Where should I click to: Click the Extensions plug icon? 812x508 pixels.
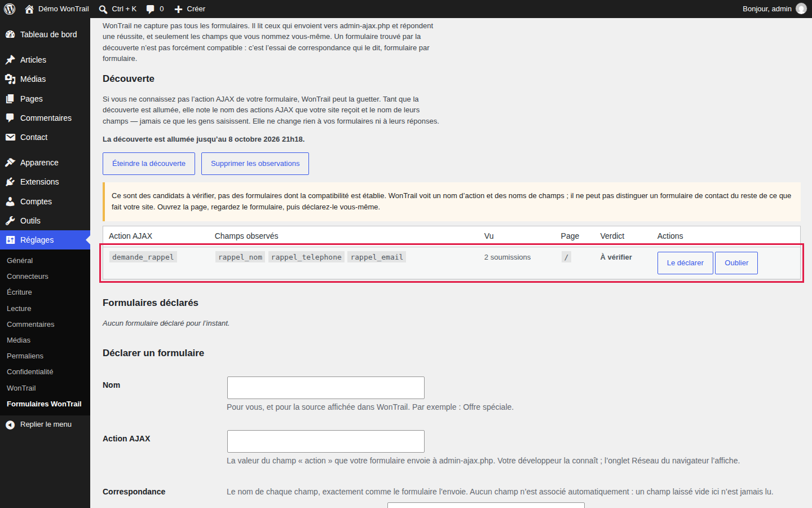click(10, 182)
